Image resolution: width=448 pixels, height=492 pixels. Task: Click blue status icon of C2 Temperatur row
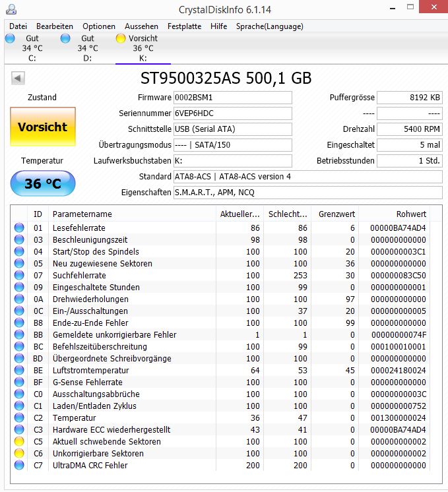[19, 418]
